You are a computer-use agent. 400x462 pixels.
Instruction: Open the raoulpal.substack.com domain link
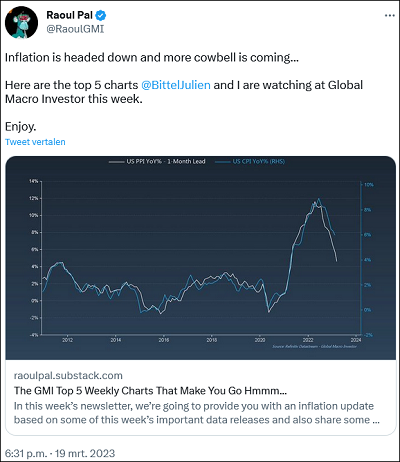68,375
